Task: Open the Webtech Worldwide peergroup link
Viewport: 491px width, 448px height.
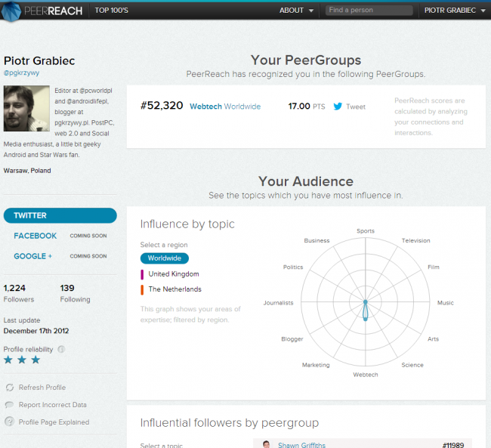Action: tap(225, 107)
